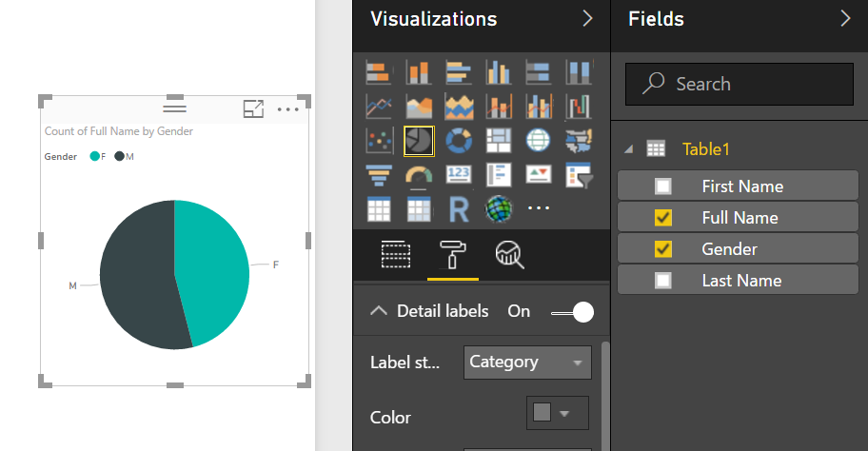Click the Search fields box
The image size is (868, 451).
740,84
